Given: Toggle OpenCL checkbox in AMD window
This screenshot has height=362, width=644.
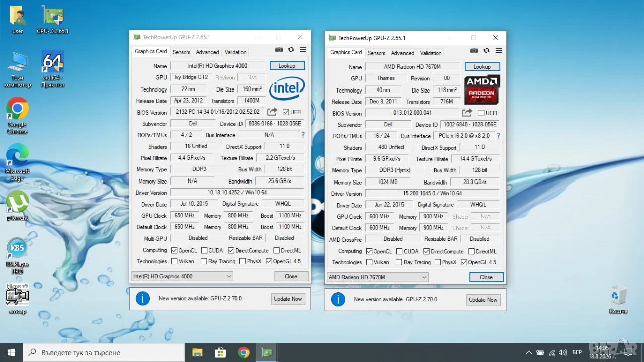Looking at the screenshot, I should click(x=369, y=251).
